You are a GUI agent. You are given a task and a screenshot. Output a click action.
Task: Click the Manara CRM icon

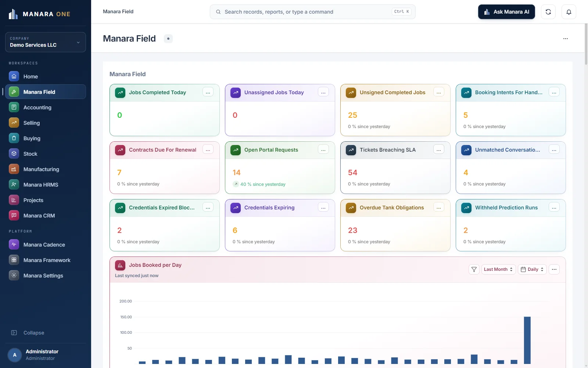point(14,215)
